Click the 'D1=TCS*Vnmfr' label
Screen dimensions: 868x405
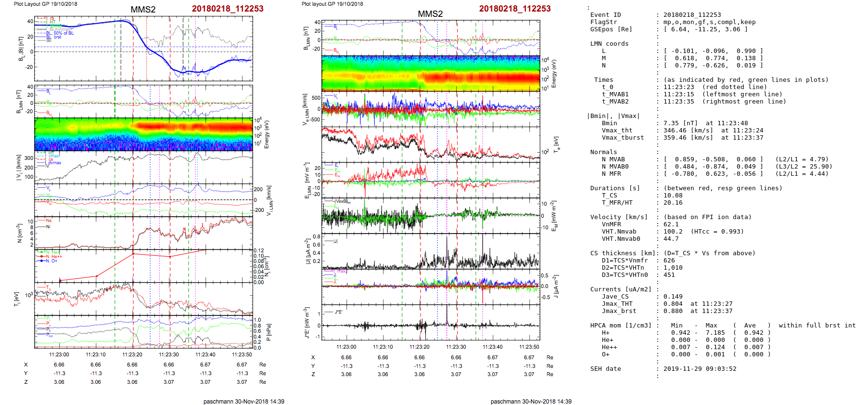pyautogui.click(x=625, y=261)
